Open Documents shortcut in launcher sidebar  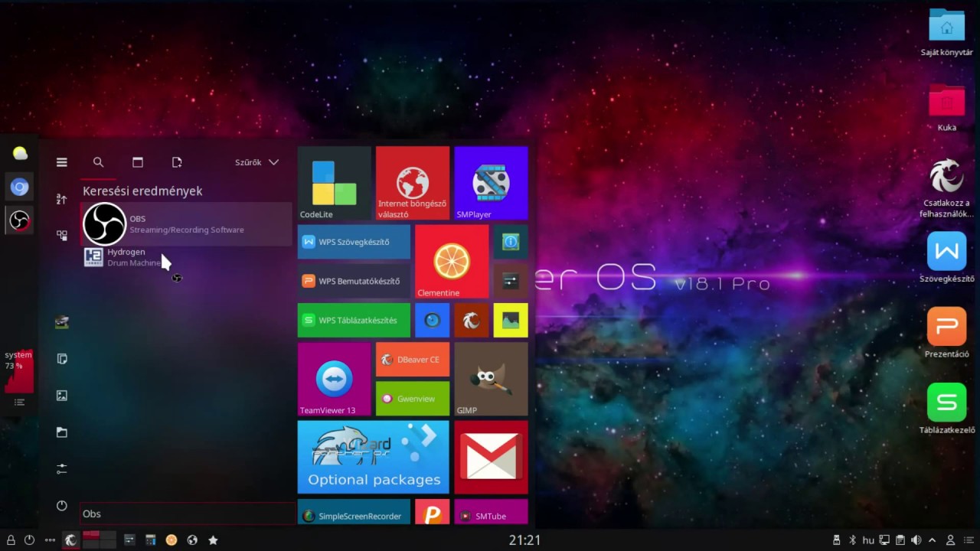tap(62, 359)
